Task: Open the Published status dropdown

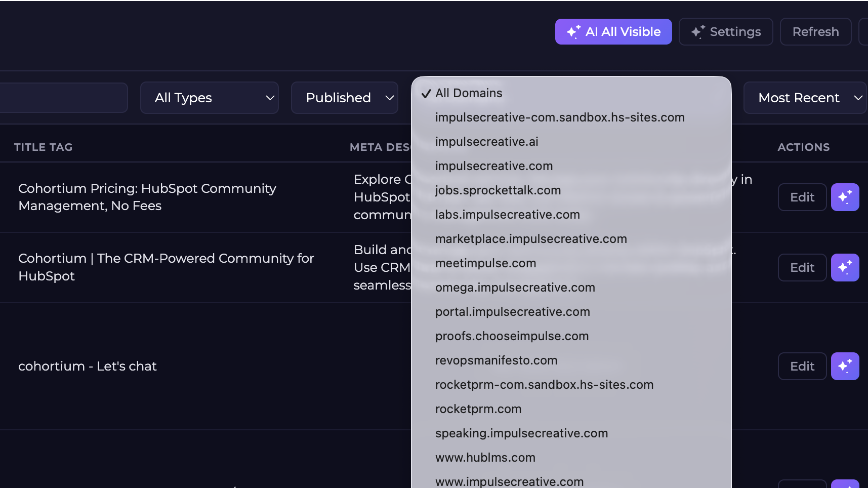Action: pos(345,98)
